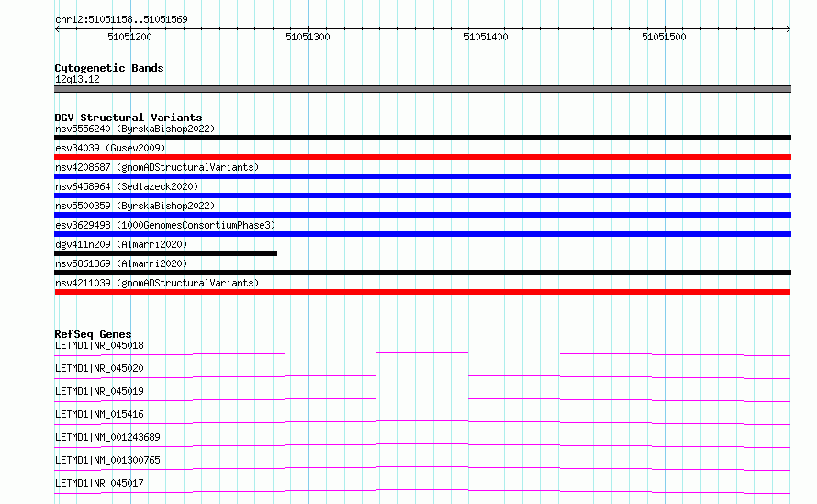Select the black bar under nsv5556240

coord(422,138)
